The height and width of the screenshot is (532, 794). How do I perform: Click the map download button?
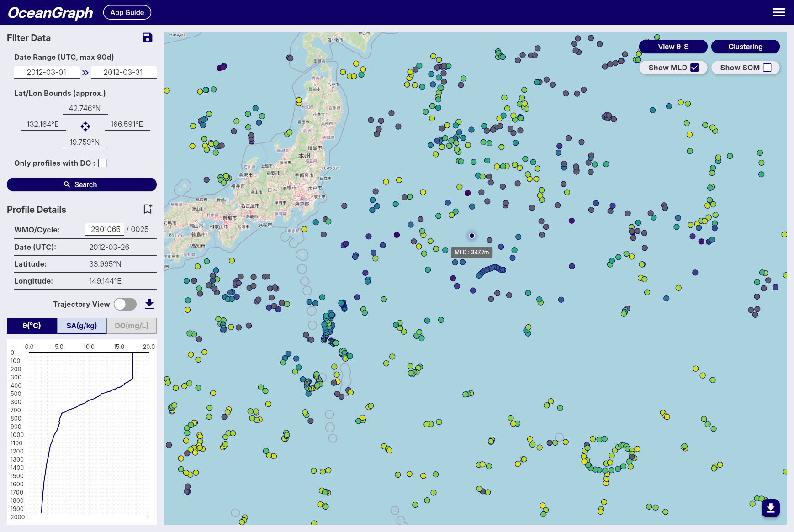tap(770, 508)
